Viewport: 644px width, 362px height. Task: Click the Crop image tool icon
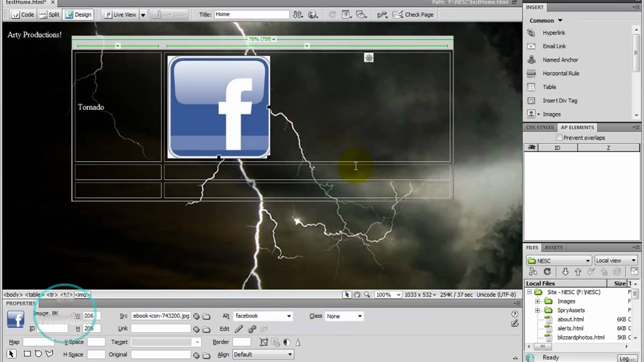click(x=264, y=342)
